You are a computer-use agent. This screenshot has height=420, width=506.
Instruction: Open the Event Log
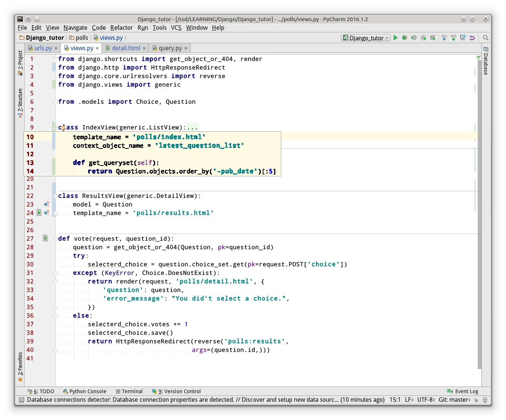tap(463, 391)
